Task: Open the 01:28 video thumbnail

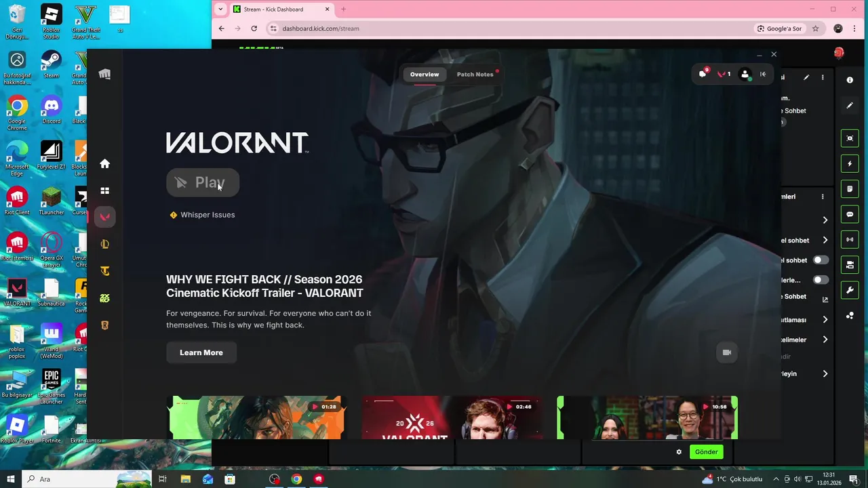Action: coord(256,418)
